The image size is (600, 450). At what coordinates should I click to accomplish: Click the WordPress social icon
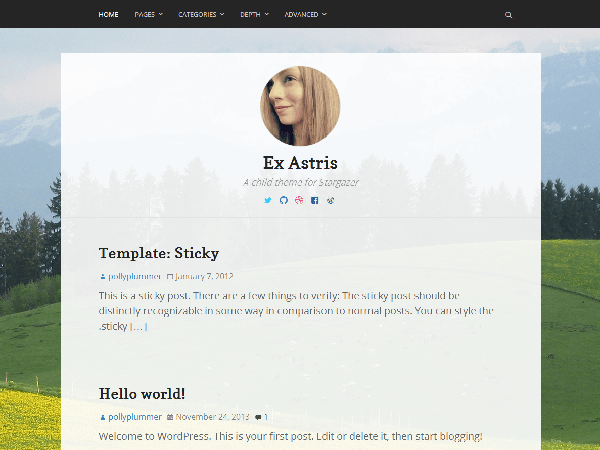[331, 201]
